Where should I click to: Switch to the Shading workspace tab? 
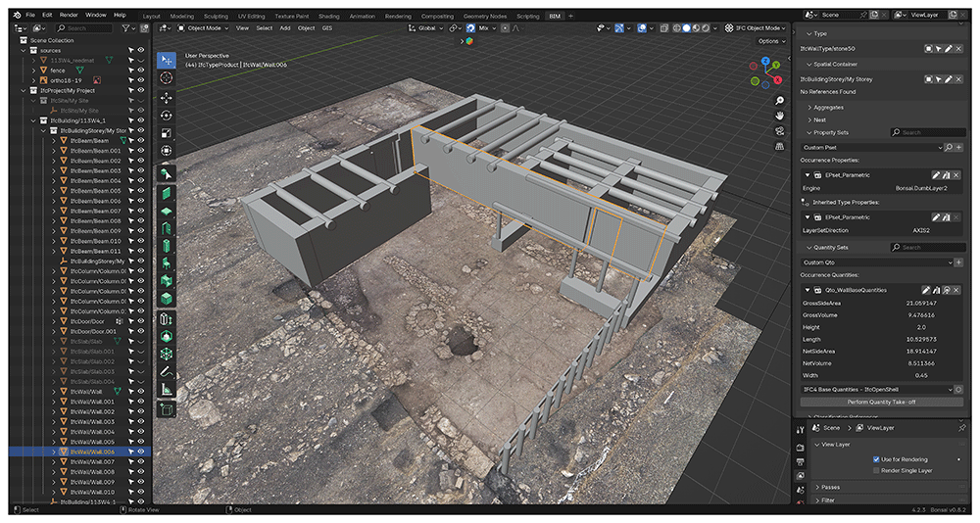pos(328,17)
